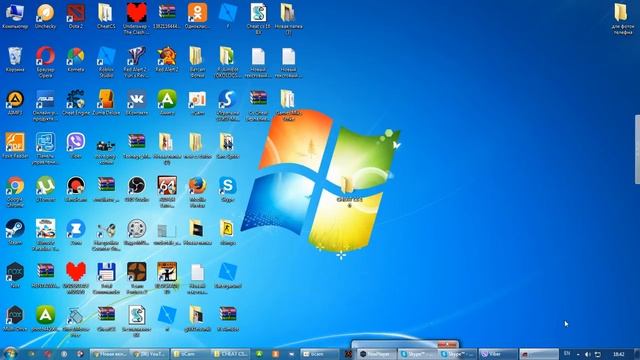Switch to the CHEAT CS taskbar window

pos(231,354)
